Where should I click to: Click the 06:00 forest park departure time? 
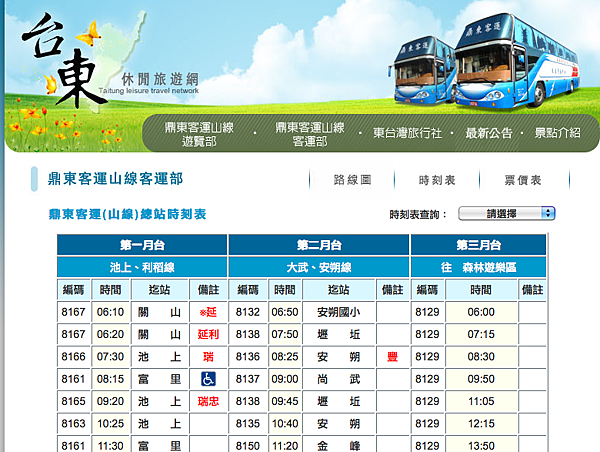point(481,312)
